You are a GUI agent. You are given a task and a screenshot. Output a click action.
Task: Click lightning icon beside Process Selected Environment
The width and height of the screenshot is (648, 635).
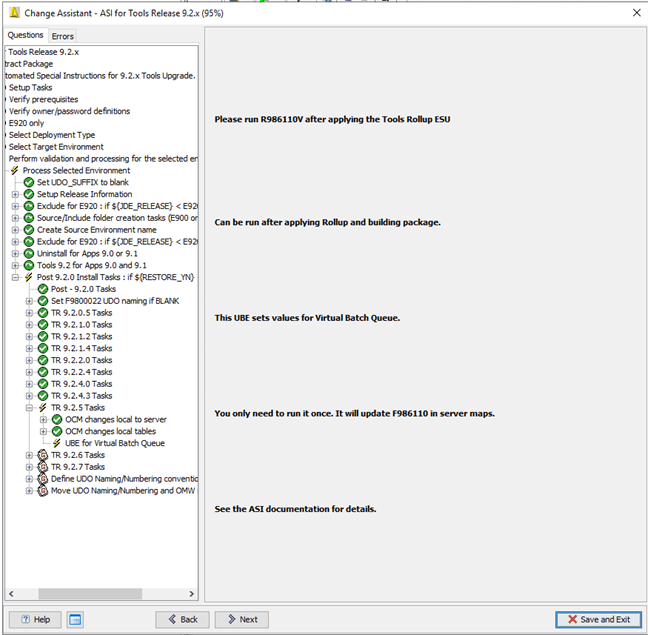pos(15,170)
